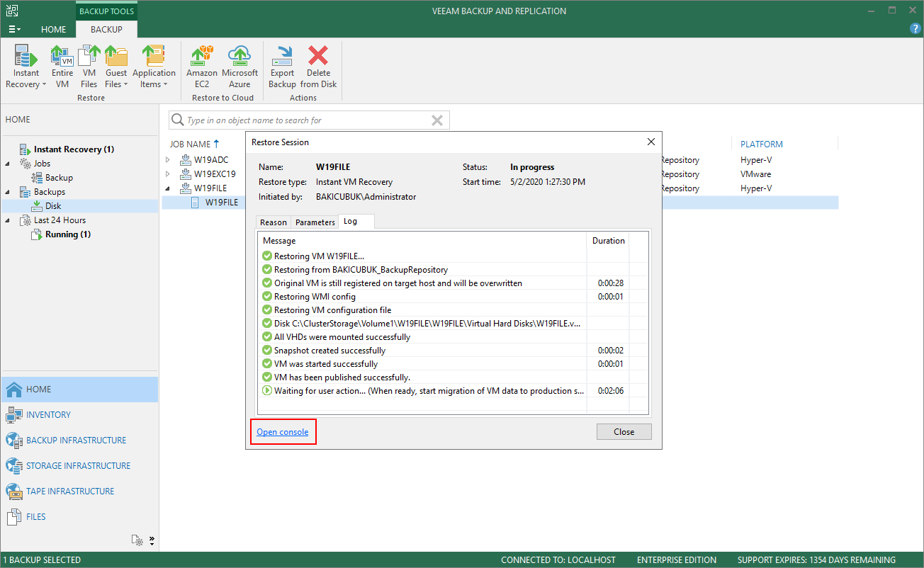Expand the W19ADC job row
This screenshot has height=568, width=924.
pyautogui.click(x=168, y=160)
